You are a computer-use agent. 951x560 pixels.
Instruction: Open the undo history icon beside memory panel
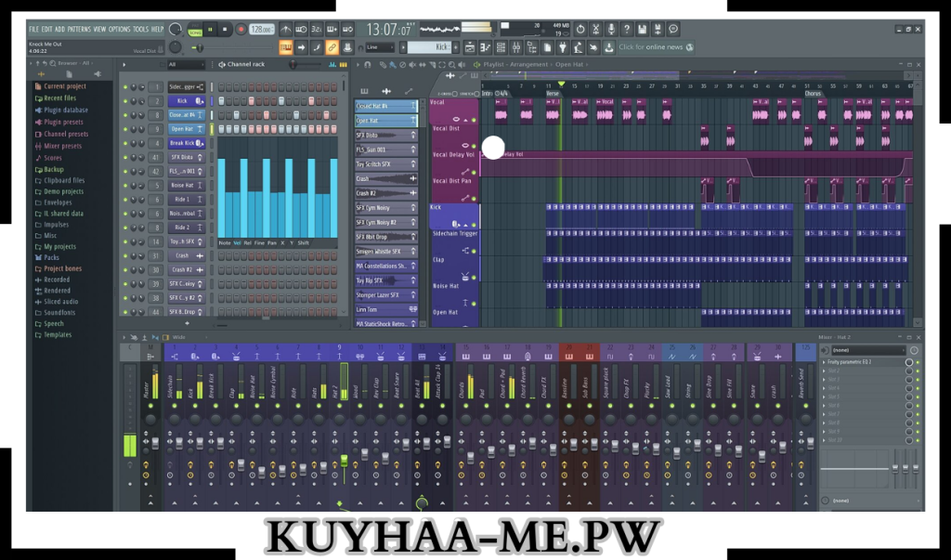(580, 29)
